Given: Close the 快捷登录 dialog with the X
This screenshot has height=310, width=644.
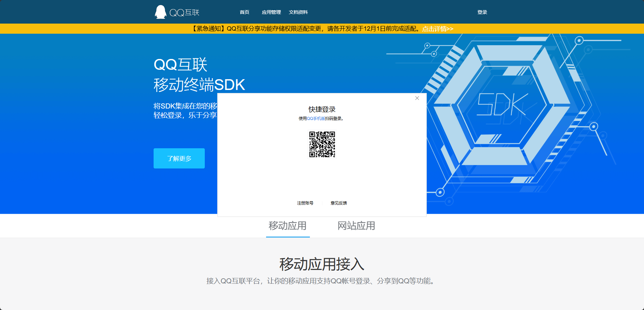Looking at the screenshot, I should tap(417, 98).
